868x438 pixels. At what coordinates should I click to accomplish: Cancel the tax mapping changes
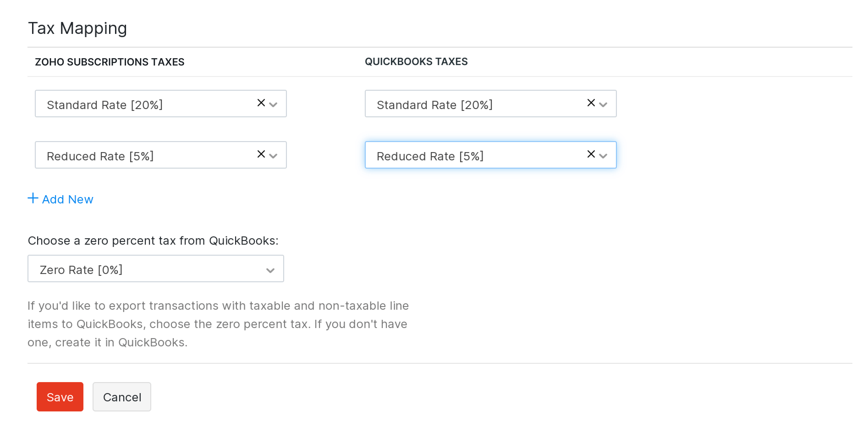pos(122,397)
